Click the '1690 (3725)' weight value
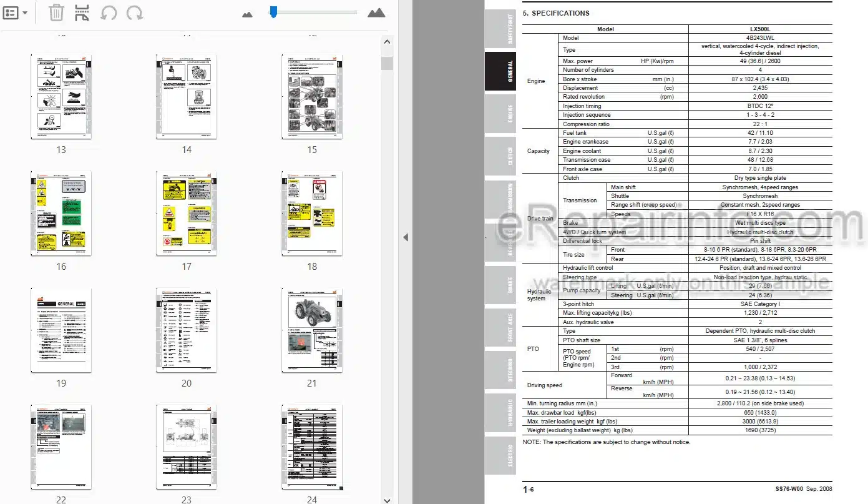868x504 pixels. point(760,430)
